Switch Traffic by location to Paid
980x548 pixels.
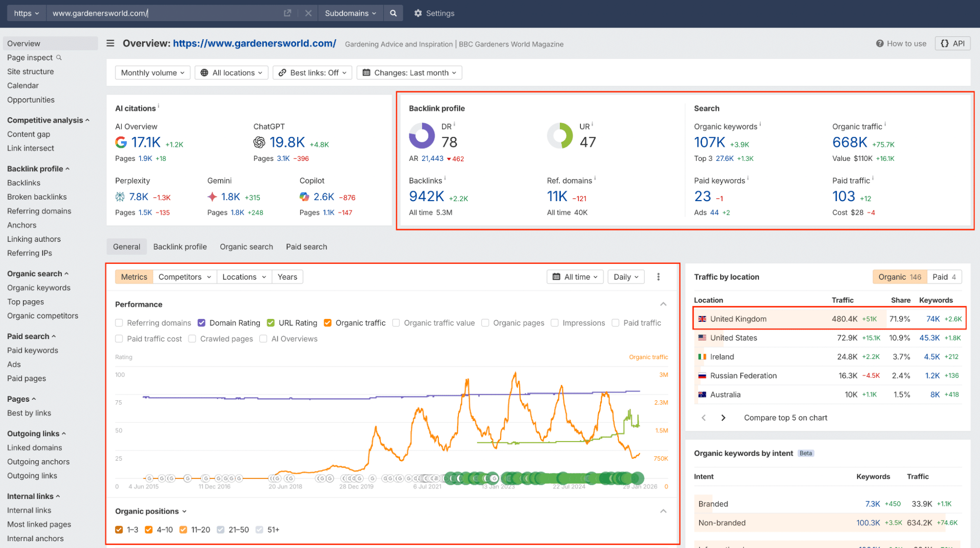coord(944,277)
